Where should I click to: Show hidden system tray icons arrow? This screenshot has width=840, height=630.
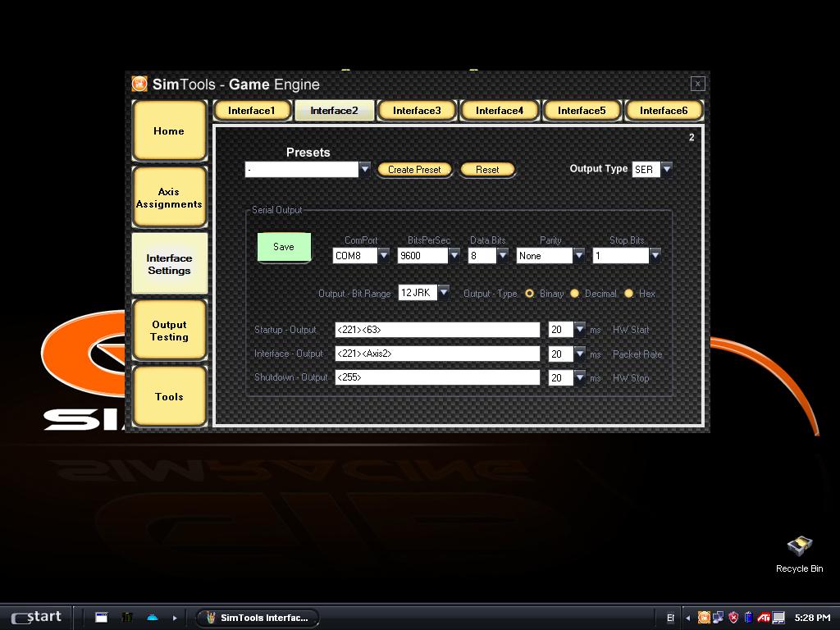click(x=688, y=618)
